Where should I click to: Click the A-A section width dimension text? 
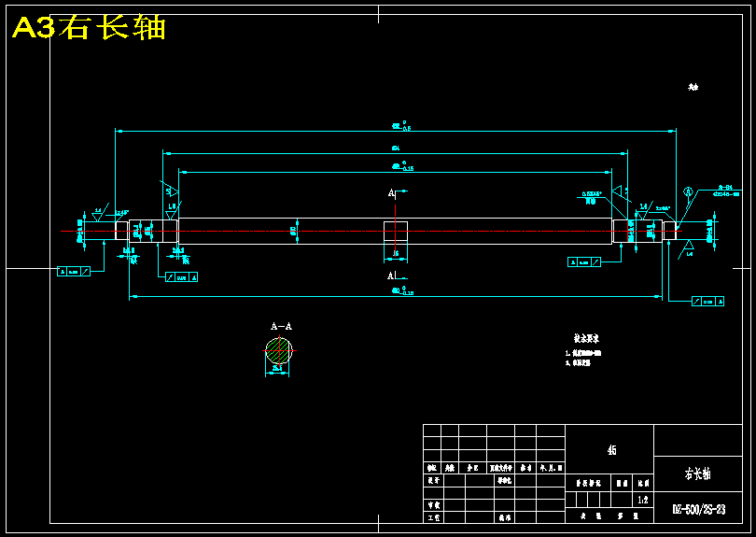277,368
